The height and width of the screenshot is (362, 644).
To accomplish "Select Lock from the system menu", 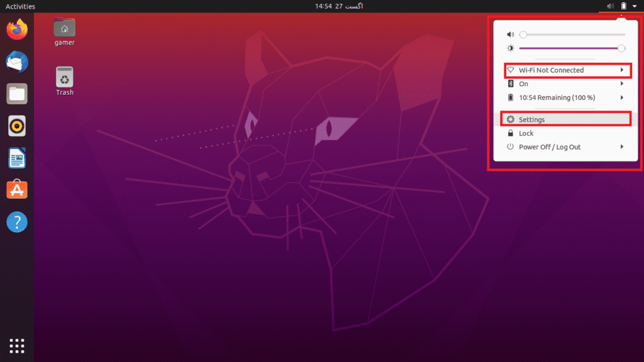I will 566,133.
